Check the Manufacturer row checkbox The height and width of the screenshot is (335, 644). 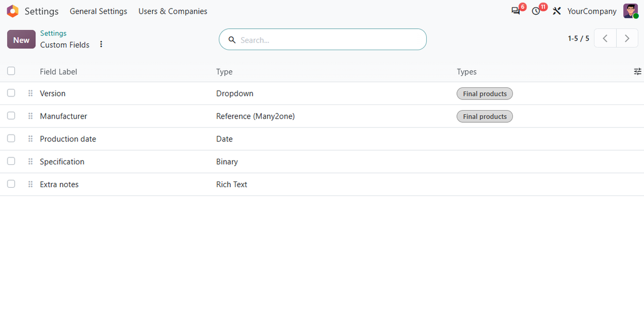tap(11, 115)
